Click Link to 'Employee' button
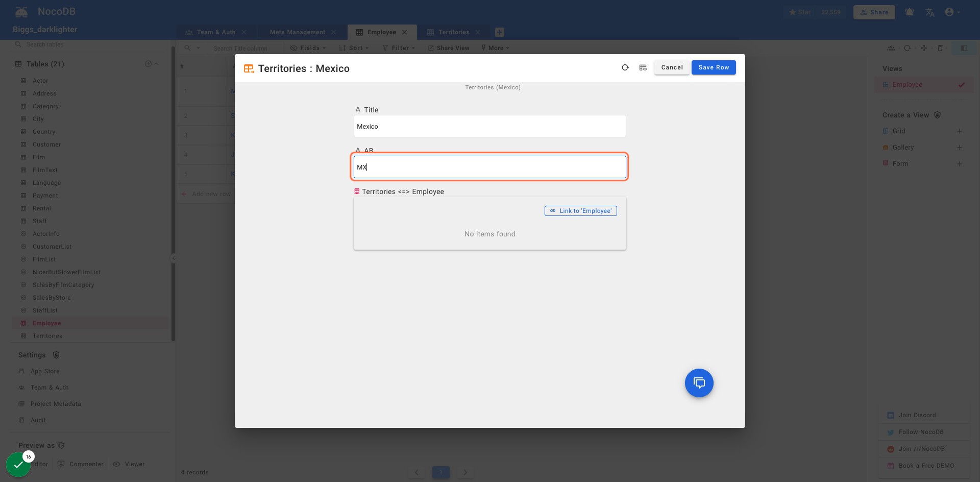 pyautogui.click(x=581, y=211)
